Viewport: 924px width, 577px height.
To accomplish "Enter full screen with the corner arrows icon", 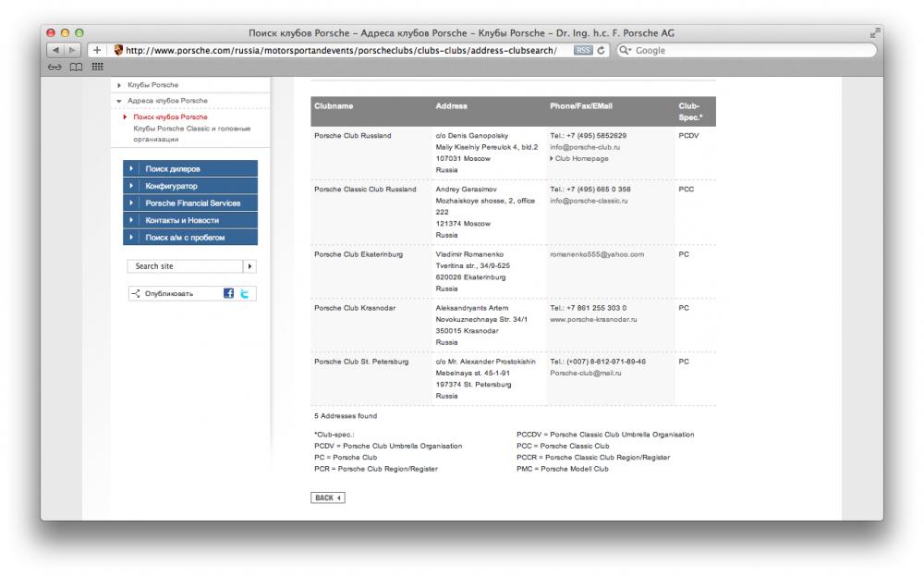I will coord(874,33).
